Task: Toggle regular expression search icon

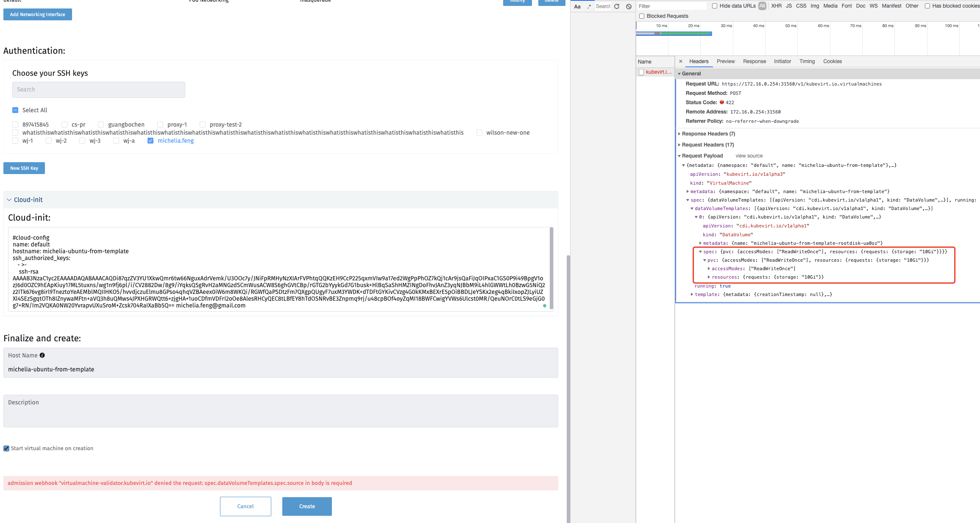Action: point(589,6)
